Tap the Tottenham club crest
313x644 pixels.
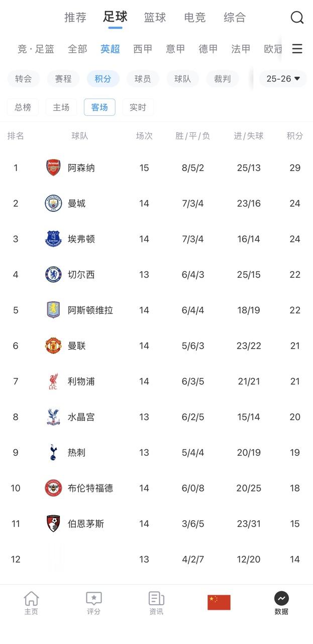(x=53, y=452)
